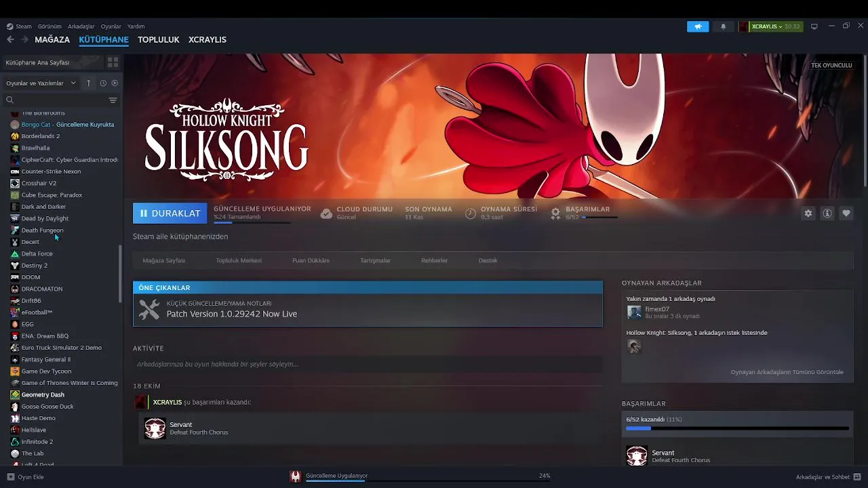Click the game list scrollbar
This screenshot has height=488, width=868.
[121, 272]
